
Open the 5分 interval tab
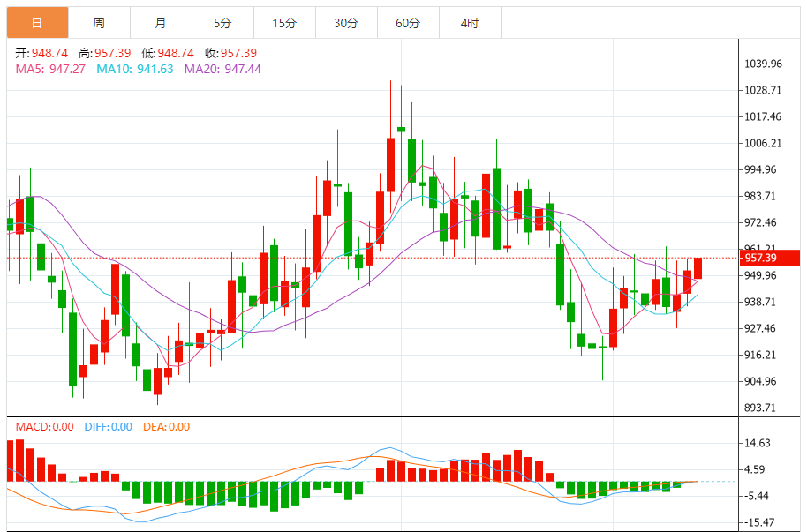pos(222,23)
